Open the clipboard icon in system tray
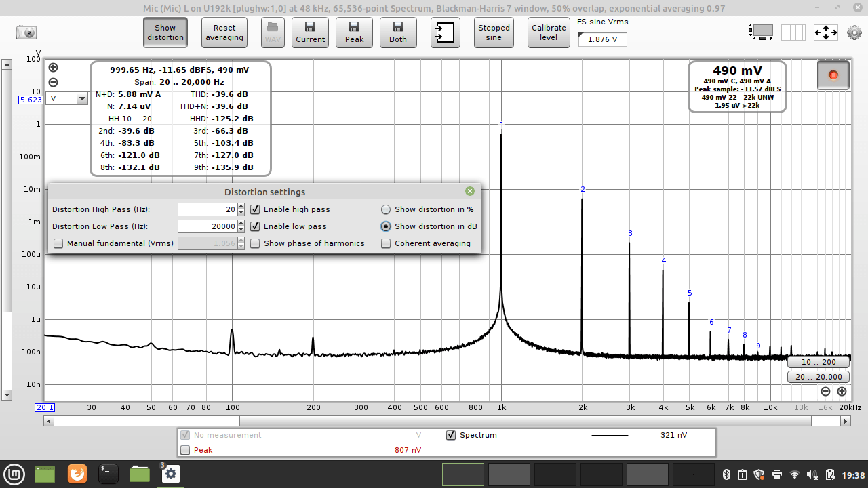Image resolution: width=868 pixels, height=488 pixels. pyautogui.click(x=742, y=474)
